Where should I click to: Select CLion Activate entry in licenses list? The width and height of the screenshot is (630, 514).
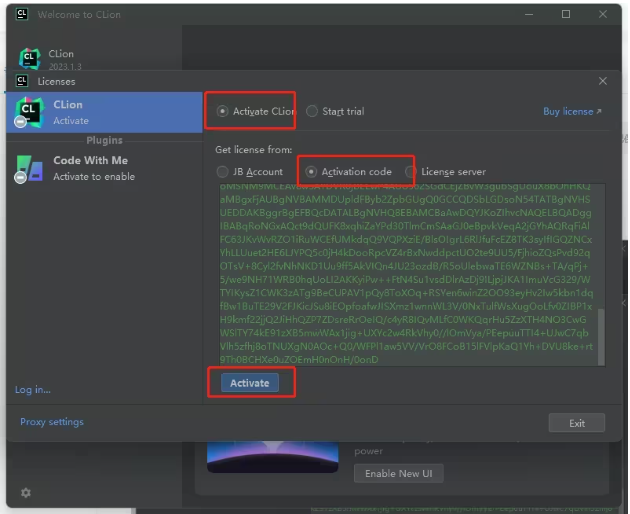[x=104, y=113]
